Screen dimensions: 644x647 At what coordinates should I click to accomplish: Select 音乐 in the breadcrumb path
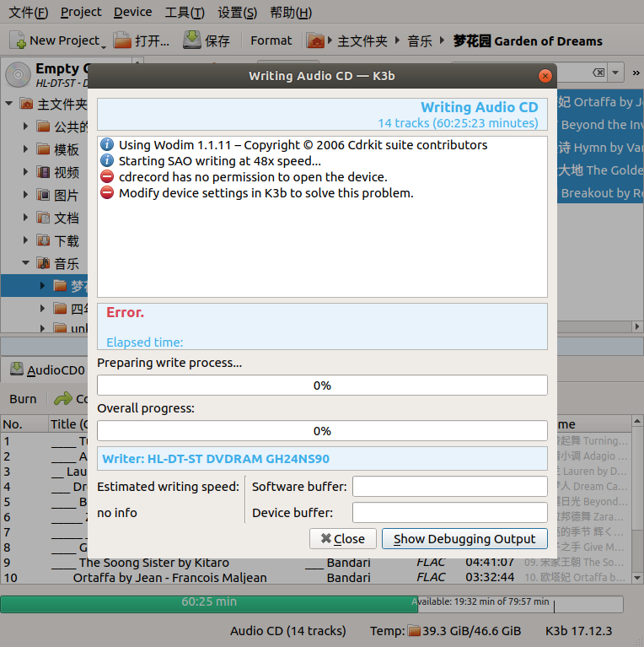pos(420,40)
